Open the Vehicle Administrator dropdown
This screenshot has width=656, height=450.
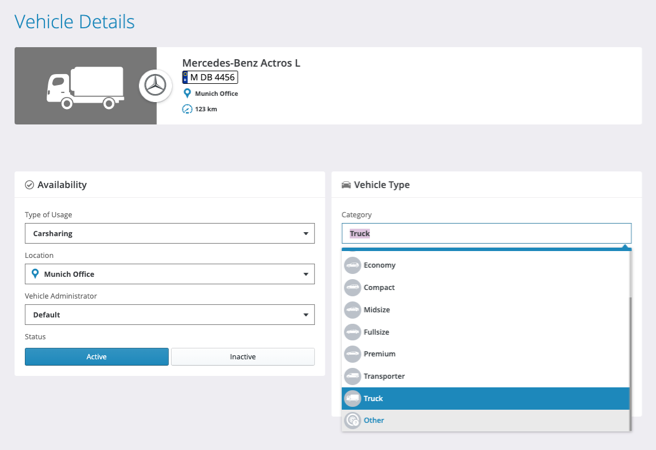[x=169, y=314]
